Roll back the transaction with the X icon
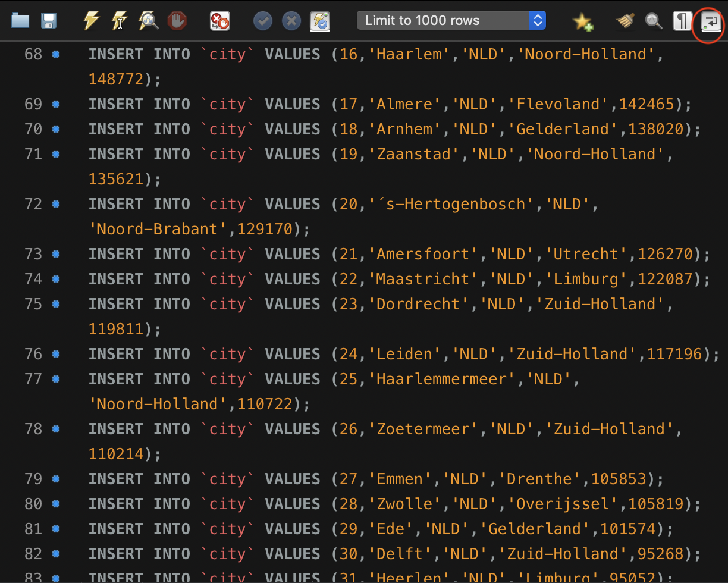The width and height of the screenshot is (728, 583). [291, 21]
